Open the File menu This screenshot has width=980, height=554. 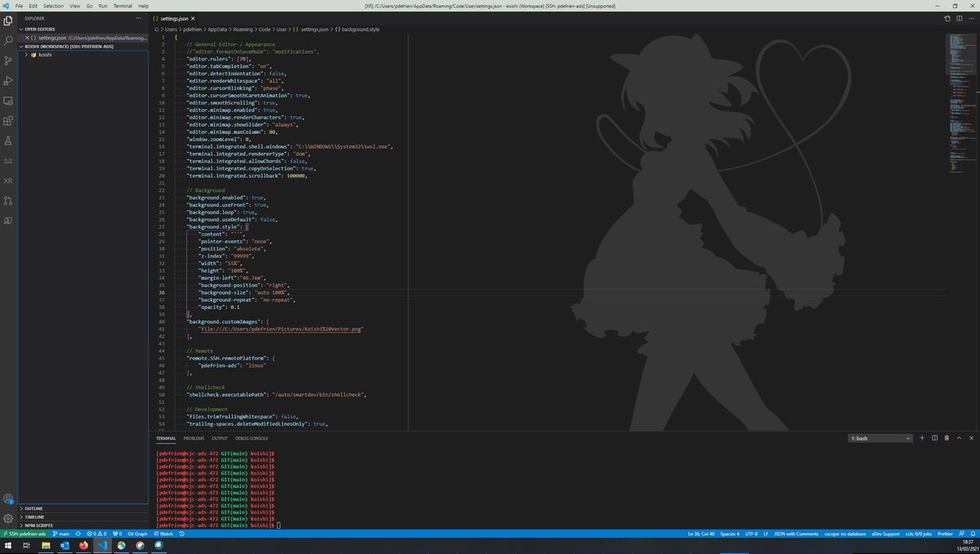point(20,6)
